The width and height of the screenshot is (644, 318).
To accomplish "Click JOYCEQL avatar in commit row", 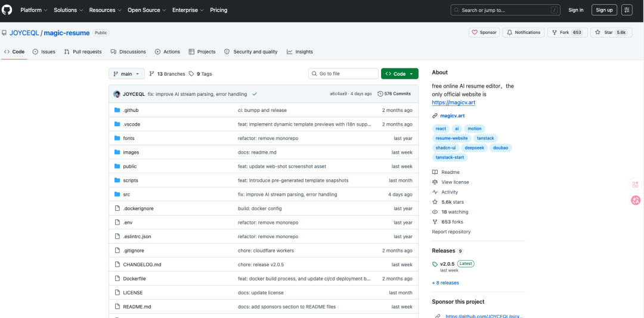I will pos(117,94).
